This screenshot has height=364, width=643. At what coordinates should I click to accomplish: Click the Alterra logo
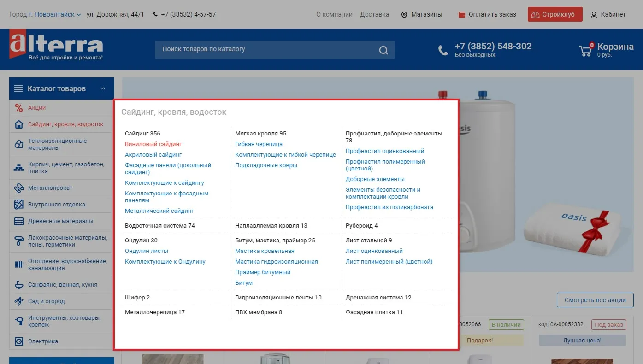coord(56,47)
